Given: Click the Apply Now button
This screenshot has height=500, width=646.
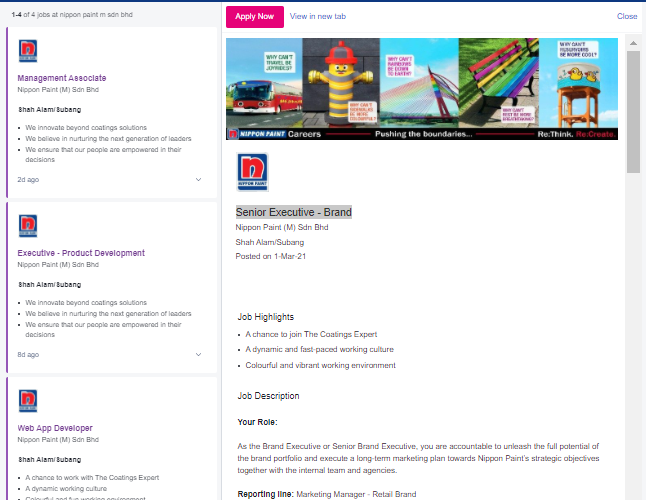Looking at the screenshot, I should (x=255, y=17).
